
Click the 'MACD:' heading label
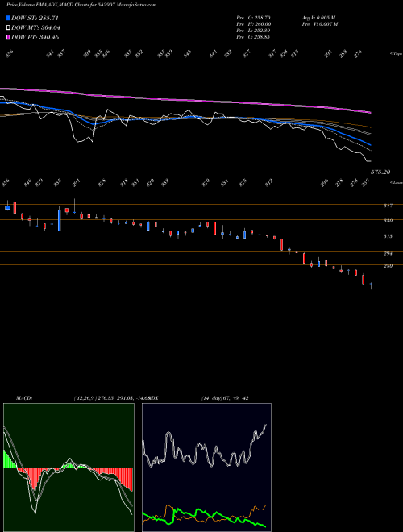24,398
